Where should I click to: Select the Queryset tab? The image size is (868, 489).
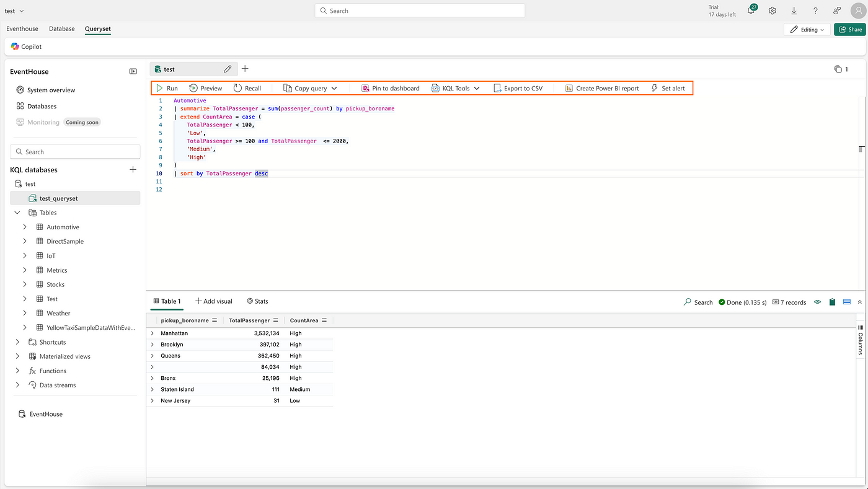[98, 29]
